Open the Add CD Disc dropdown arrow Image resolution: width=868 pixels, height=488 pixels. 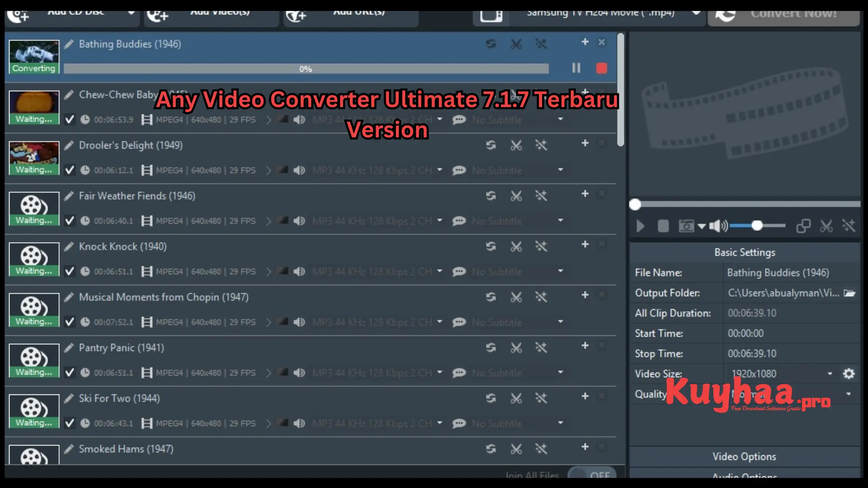click(131, 13)
